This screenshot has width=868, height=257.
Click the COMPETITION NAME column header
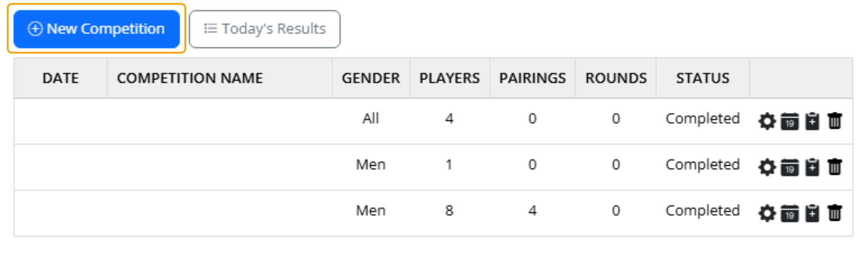coord(190,78)
